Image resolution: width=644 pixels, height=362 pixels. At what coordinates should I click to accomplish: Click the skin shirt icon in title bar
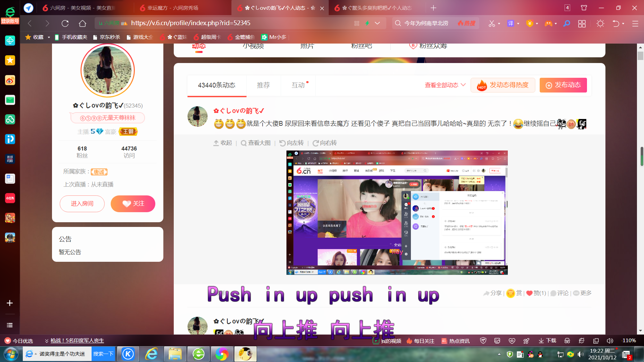coord(584,8)
